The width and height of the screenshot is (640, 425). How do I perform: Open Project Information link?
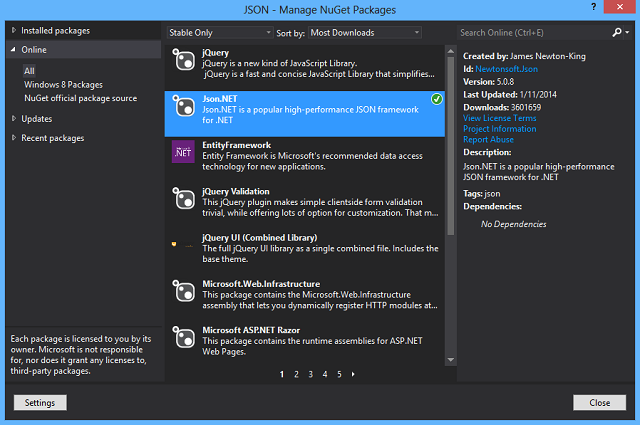tap(500, 129)
